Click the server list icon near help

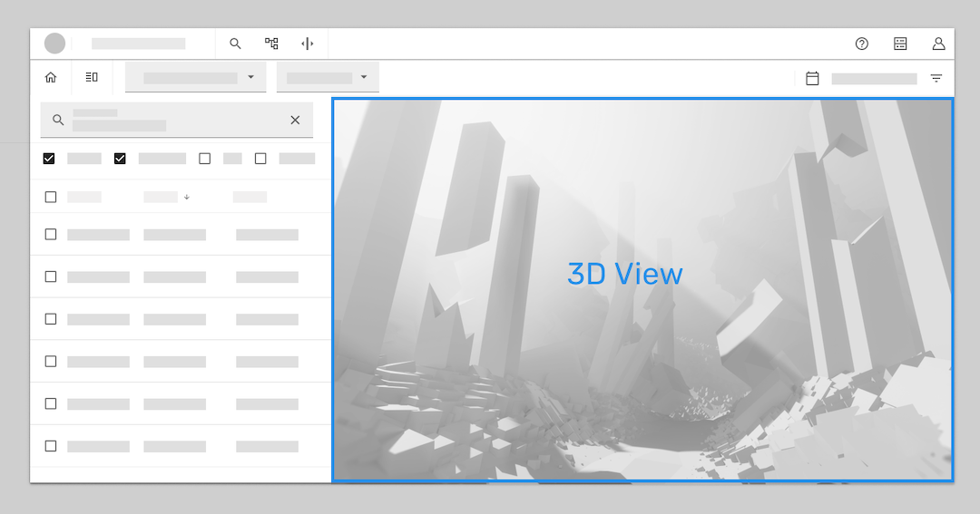(900, 44)
